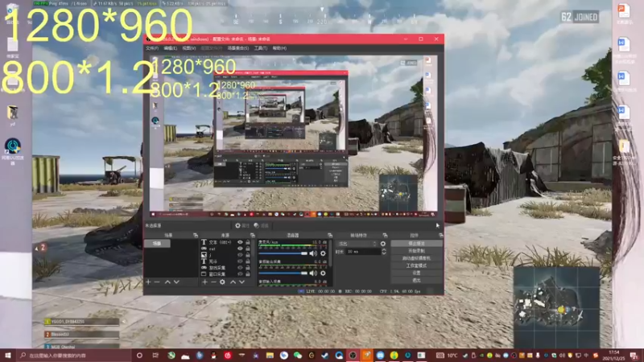
Task: Open the desktop audio output settings gear
Action: click(323, 273)
